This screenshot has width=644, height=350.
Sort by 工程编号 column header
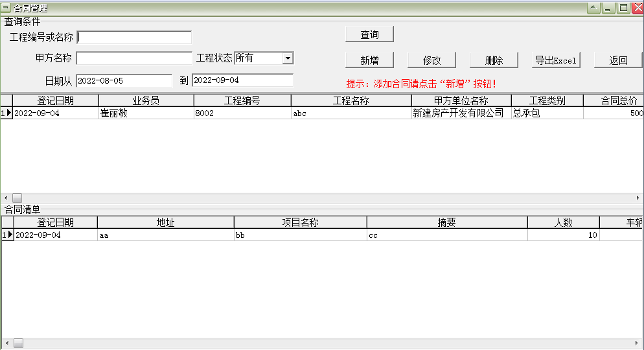coord(242,100)
